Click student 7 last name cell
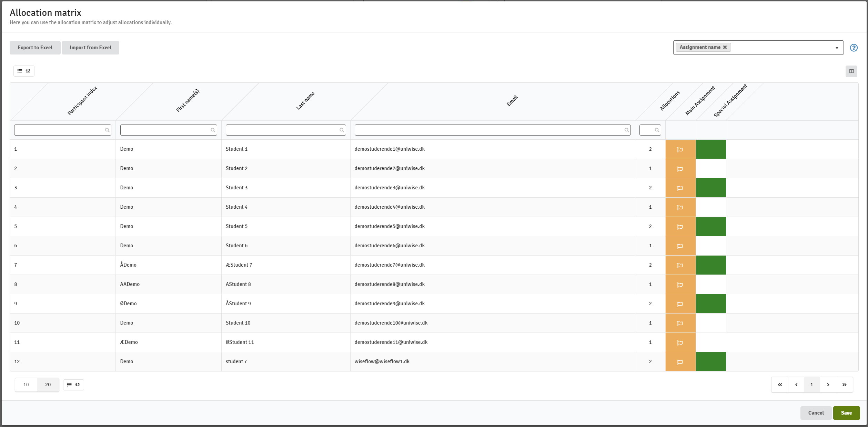Image resolution: width=868 pixels, height=427 pixels. pyautogui.click(x=236, y=361)
